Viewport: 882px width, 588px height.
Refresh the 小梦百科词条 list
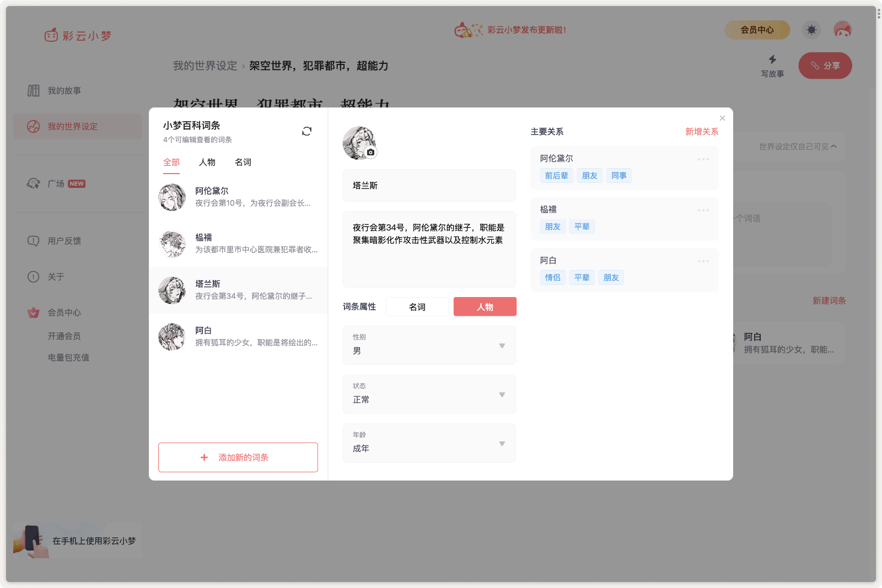306,131
